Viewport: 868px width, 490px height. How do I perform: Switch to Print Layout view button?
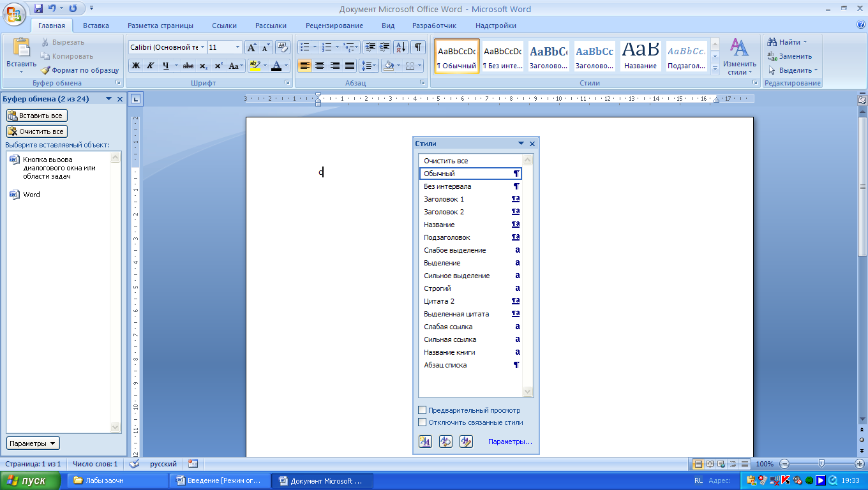(698, 464)
